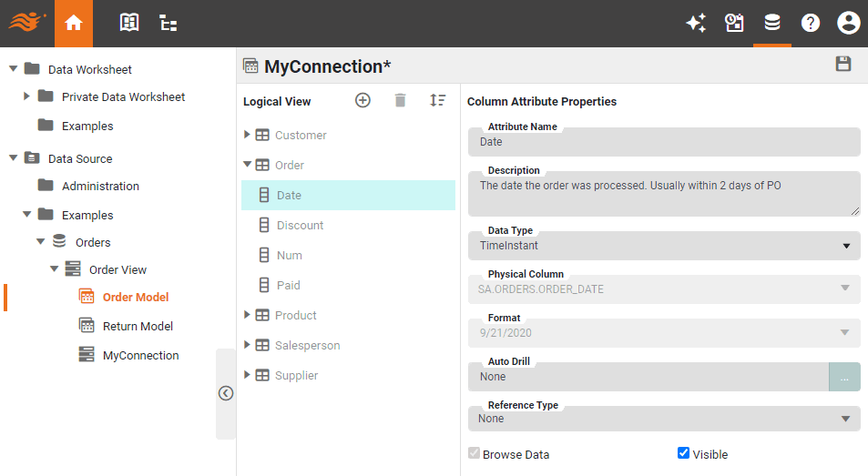Viewport: 868px width, 476px height.
Task: Expand the Customer entity
Action: 247,135
